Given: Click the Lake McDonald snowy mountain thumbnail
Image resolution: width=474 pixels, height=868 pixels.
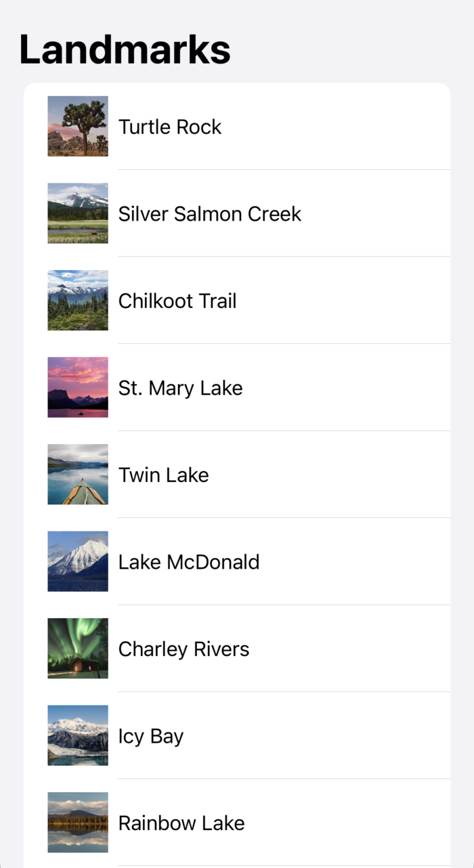Looking at the screenshot, I should (x=78, y=561).
